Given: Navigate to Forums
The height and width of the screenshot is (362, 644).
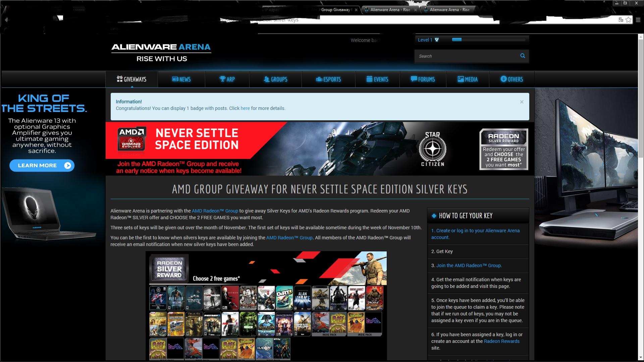Looking at the screenshot, I should (x=423, y=79).
